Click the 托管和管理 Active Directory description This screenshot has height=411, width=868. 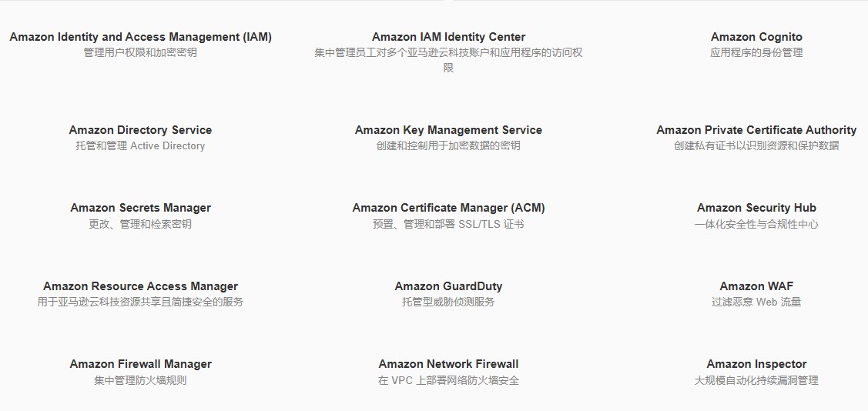point(140,146)
